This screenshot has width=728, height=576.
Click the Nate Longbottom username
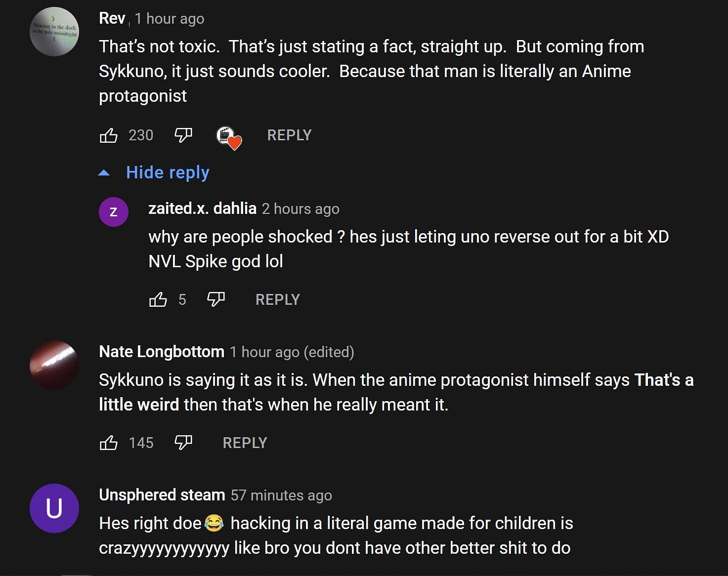click(x=162, y=352)
